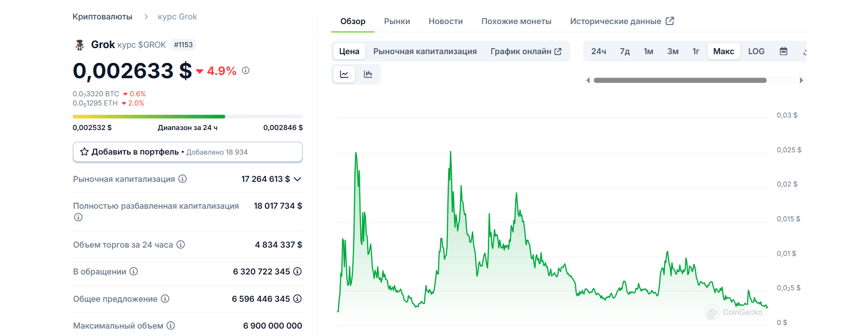Click the 0,025 $ axis label
The image size is (868, 336).
pos(789,150)
